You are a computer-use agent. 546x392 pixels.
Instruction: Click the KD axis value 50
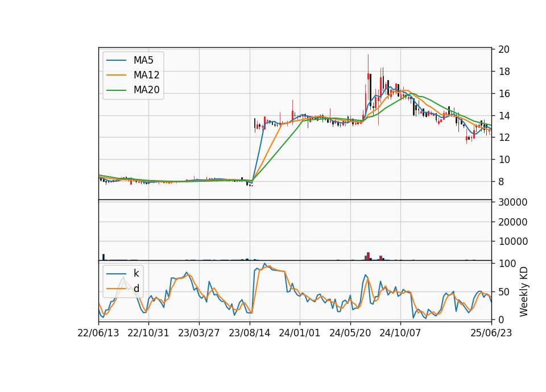(x=504, y=292)
